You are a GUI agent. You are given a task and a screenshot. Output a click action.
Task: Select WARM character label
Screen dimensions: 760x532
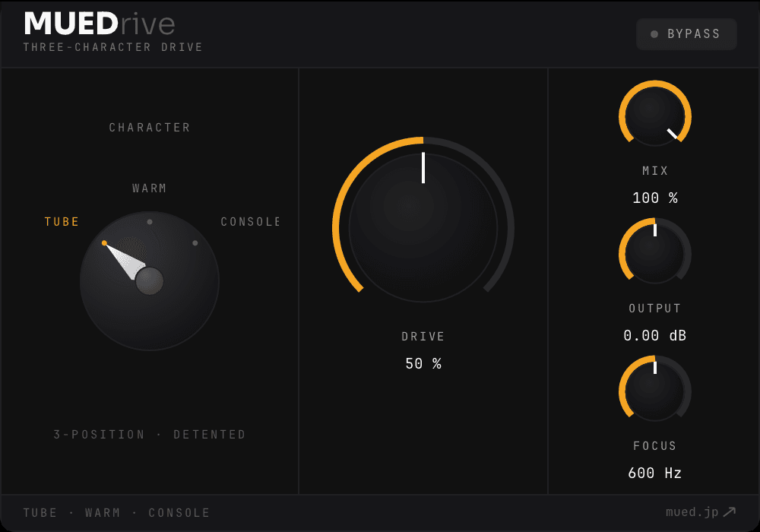[x=149, y=188]
